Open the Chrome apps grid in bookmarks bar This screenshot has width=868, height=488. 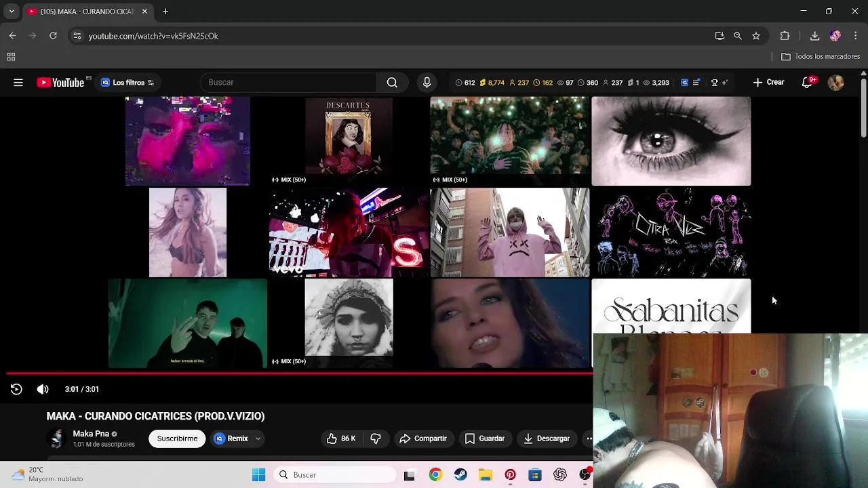pos(11,57)
